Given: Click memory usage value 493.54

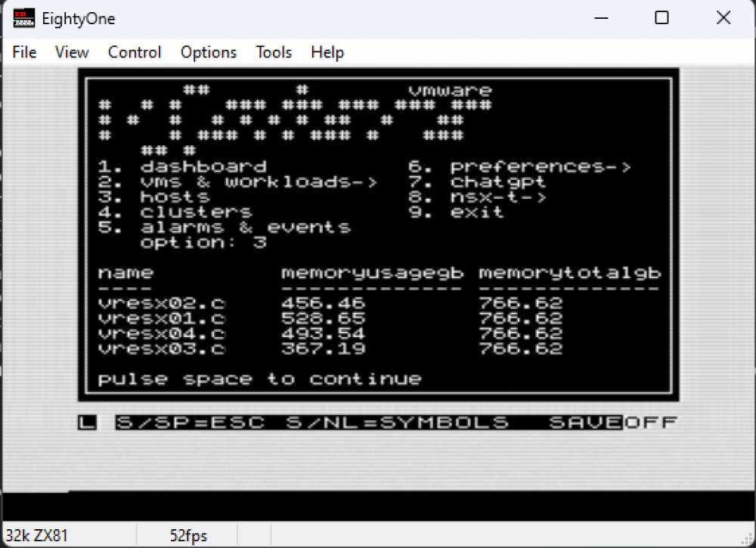Looking at the screenshot, I should 323,333.
